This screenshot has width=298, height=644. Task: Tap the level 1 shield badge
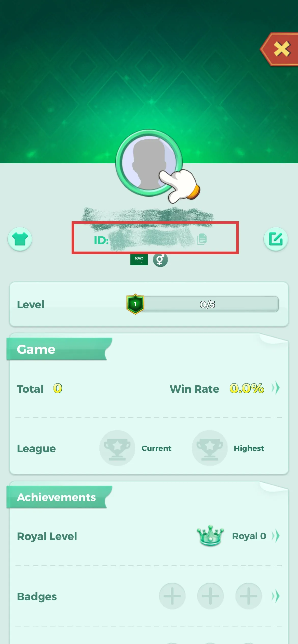click(x=135, y=304)
